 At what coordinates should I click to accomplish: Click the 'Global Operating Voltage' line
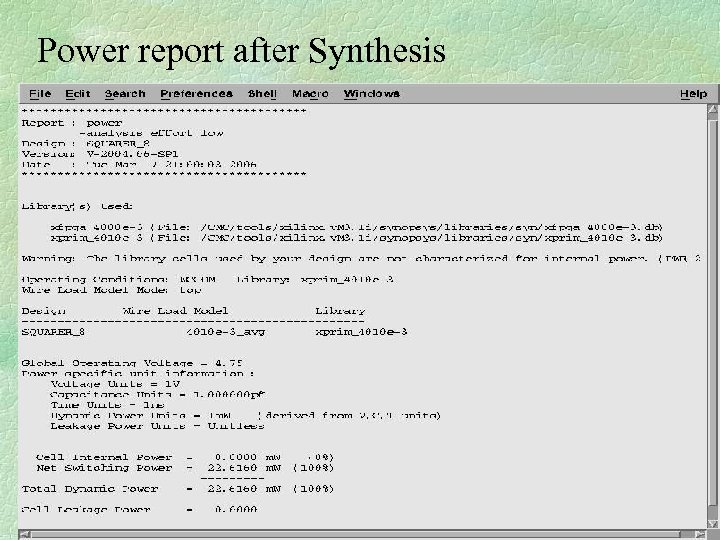pyautogui.click(x=132, y=363)
